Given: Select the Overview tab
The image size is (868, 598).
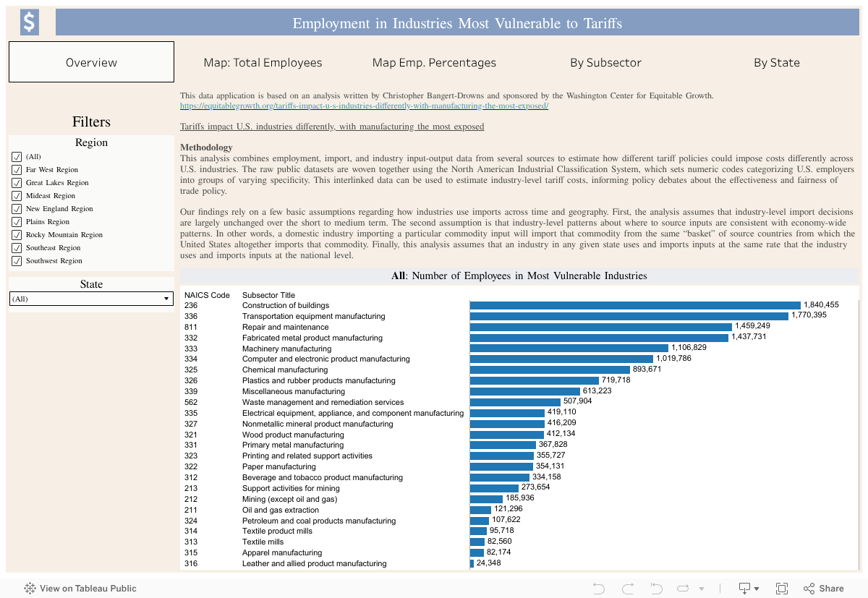Looking at the screenshot, I should (91, 62).
